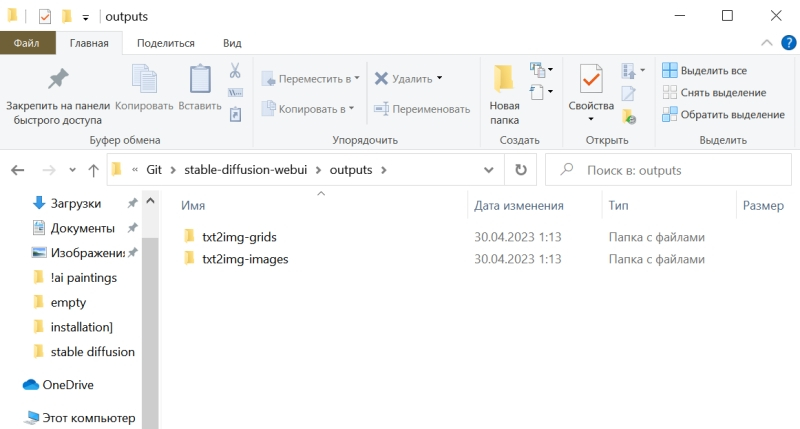Click the Cut scissors icon

coord(235,71)
